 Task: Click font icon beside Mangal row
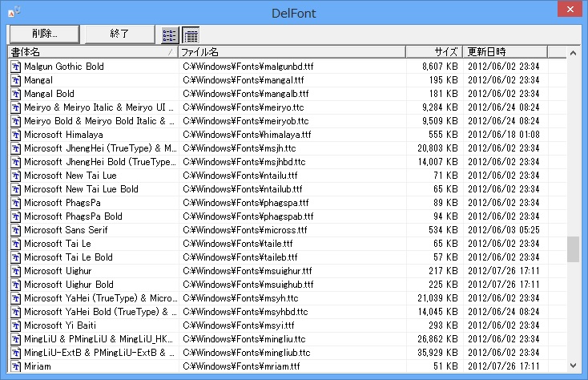(x=16, y=80)
